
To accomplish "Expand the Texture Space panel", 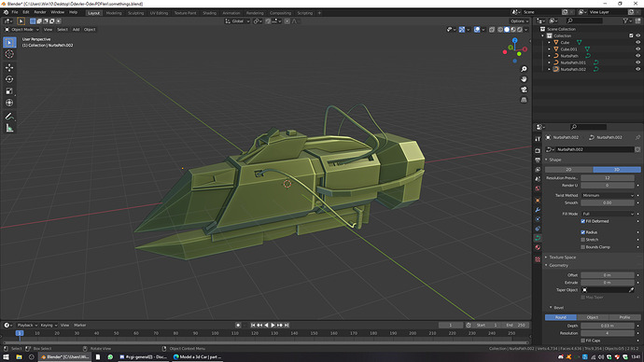I will tap(562, 258).
